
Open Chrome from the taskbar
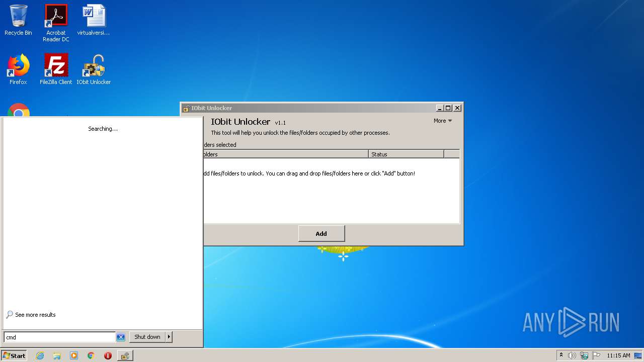[91, 355]
